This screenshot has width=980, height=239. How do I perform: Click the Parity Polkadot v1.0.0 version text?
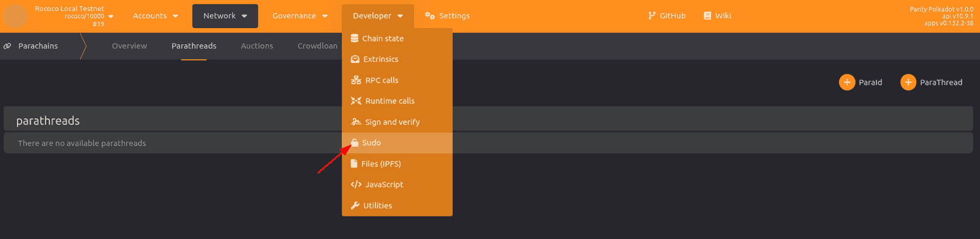(941, 9)
